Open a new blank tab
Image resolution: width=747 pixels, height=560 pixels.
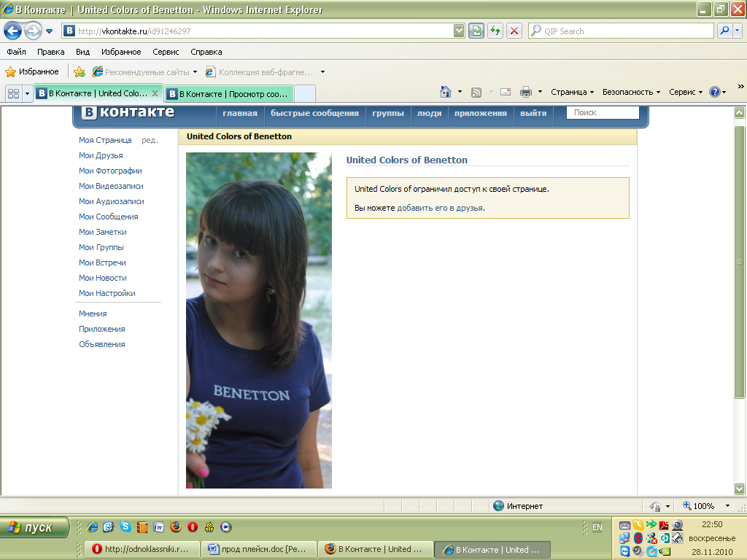(305, 94)
